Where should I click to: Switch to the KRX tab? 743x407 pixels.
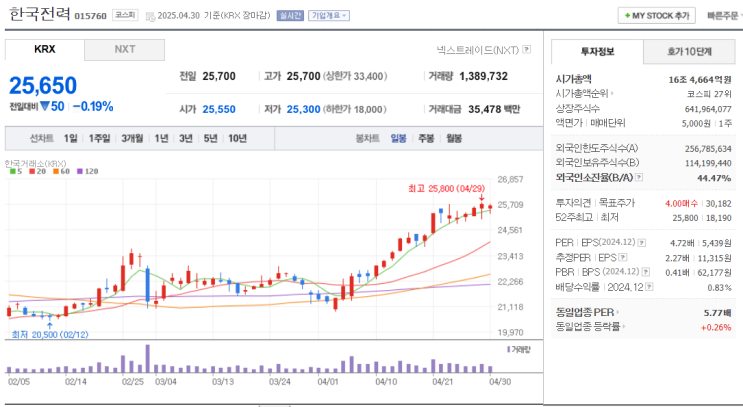coord(45,49)
